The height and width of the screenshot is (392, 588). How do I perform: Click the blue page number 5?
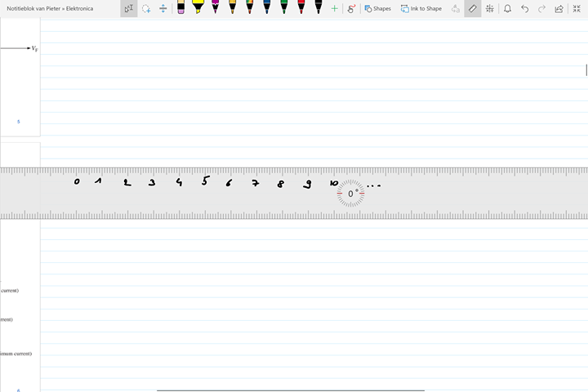point(18,122)
